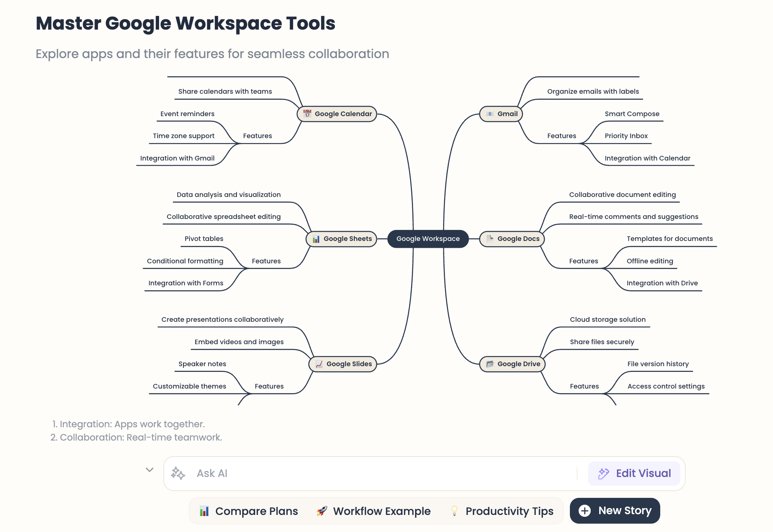Click Features under Google Slides
The image size is (773, 532).
(269, 386)
